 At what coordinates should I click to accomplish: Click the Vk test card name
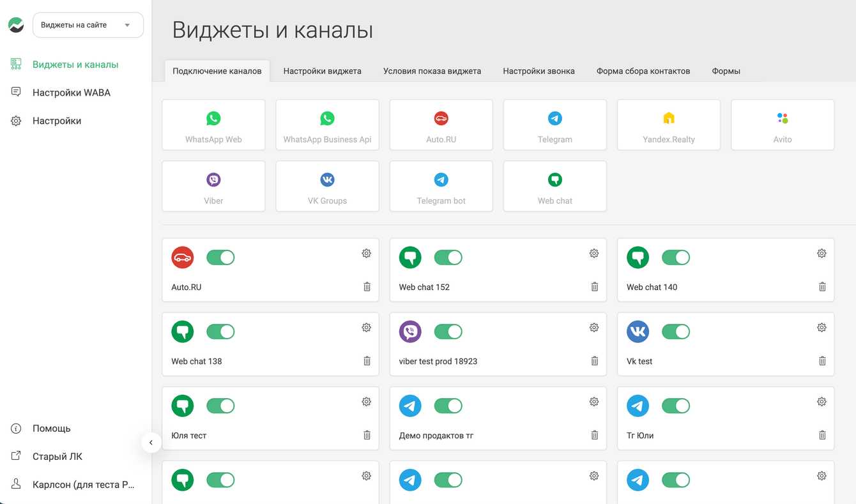point(639,362)
